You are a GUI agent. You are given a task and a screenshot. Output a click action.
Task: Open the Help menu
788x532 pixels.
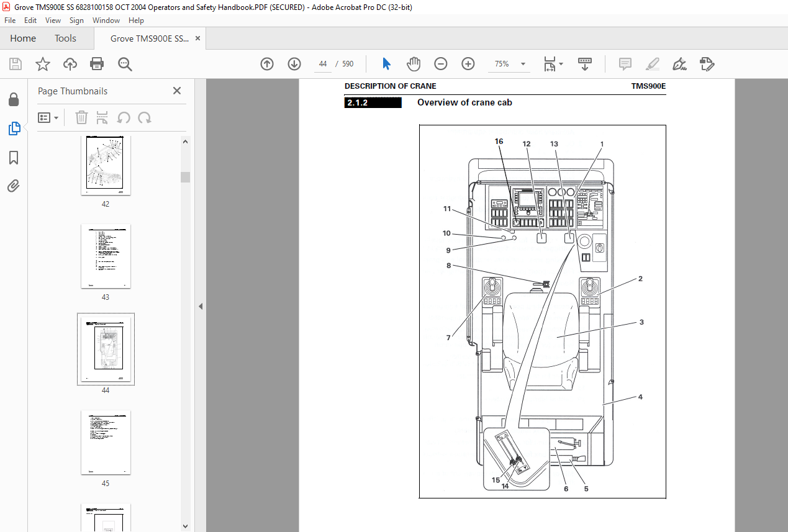click(136, 20)
